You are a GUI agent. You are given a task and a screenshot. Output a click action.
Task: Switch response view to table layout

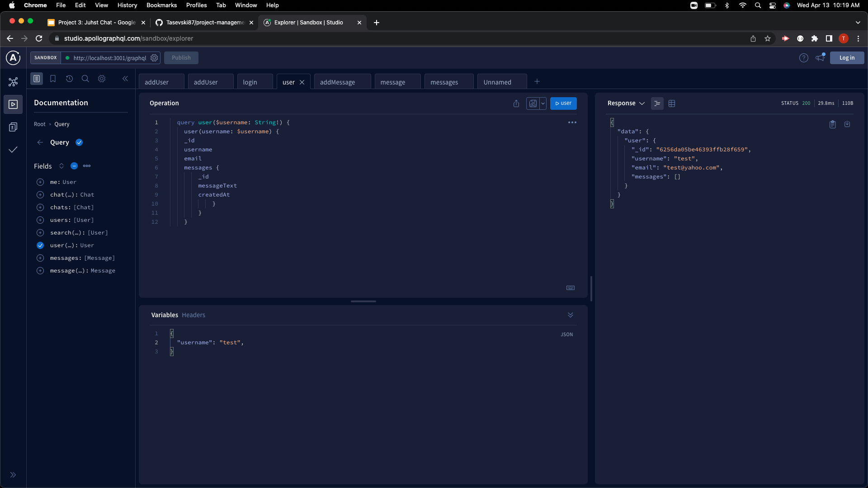[x=672, y=103]
